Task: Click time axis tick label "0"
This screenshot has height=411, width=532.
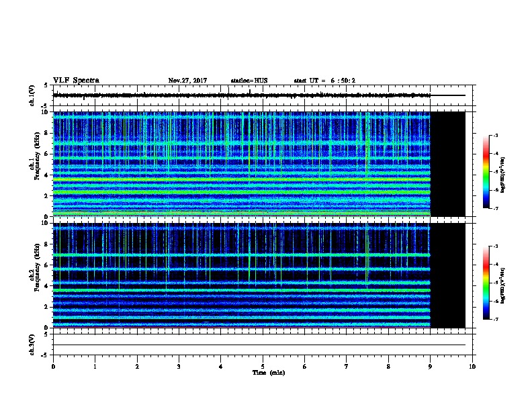Action: click(53, 367)
